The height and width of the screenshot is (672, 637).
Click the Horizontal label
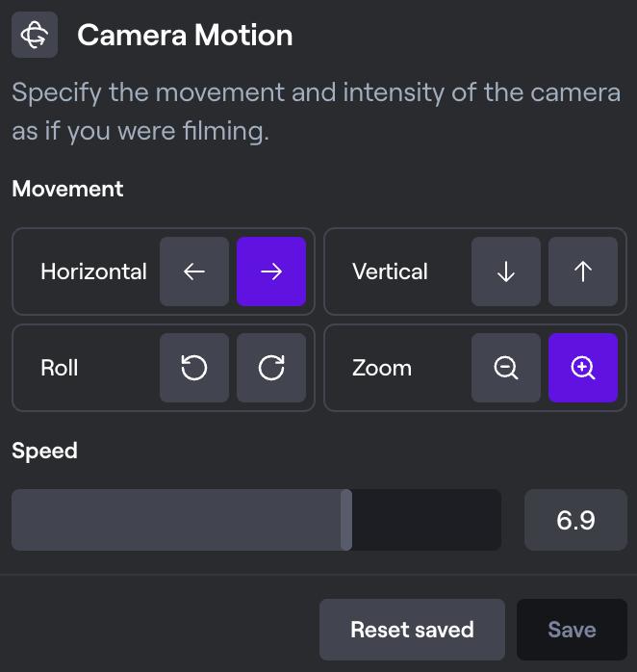point(93,271)
